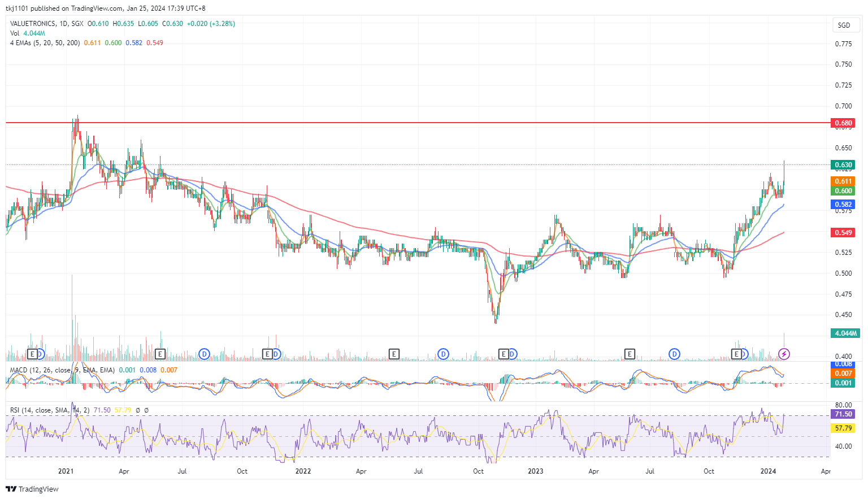The image size is (868, 499).
Task: Click the orange 0.007 MACD signal label
Action: click(x=844, y=374)
